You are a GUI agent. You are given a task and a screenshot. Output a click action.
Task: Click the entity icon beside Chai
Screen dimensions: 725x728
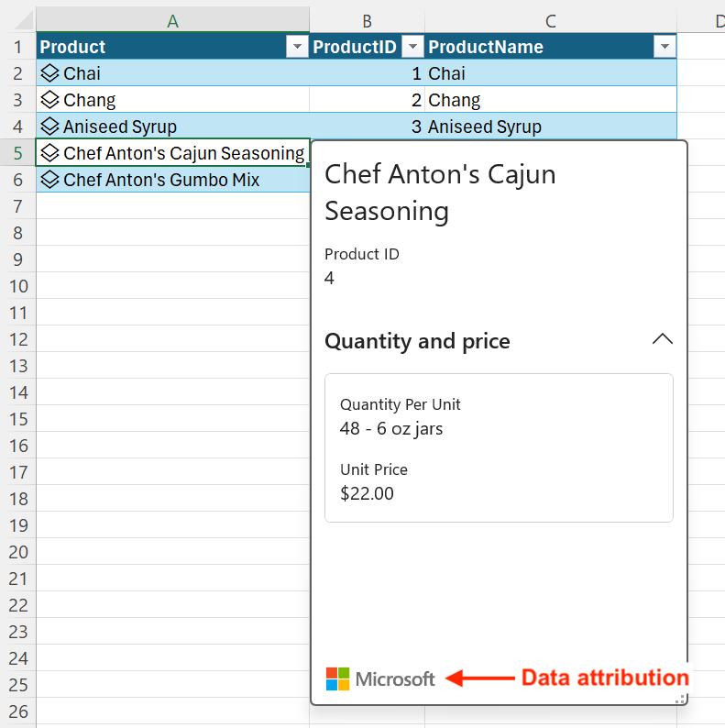coord(49,73)
